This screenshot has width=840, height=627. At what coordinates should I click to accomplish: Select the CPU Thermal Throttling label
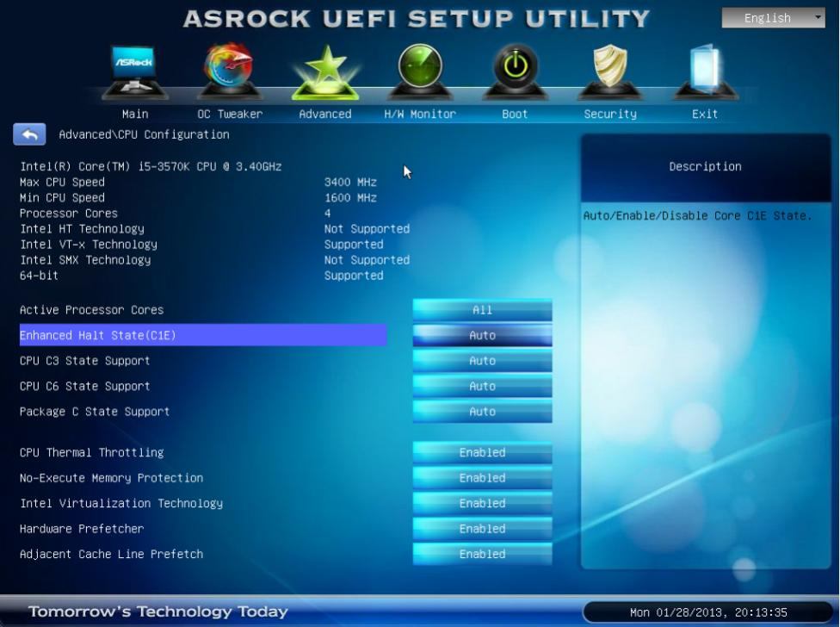coord(91,452)
